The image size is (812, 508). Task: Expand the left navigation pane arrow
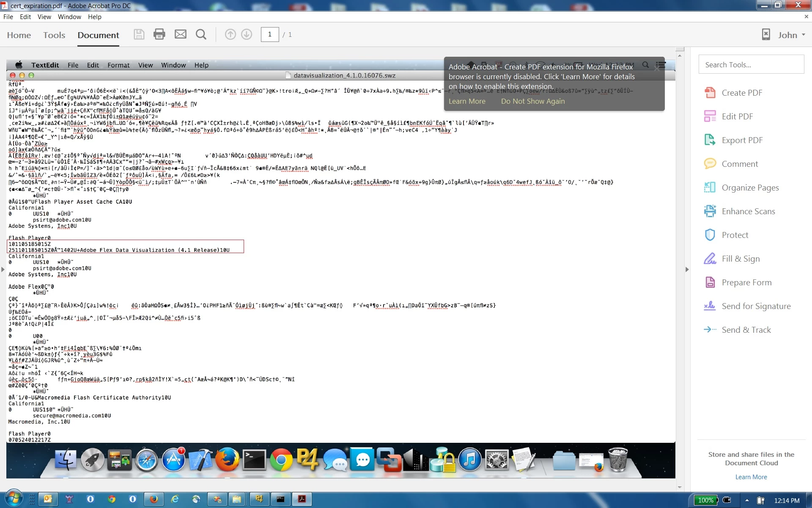pyautogui.click(x=3, y=269)
